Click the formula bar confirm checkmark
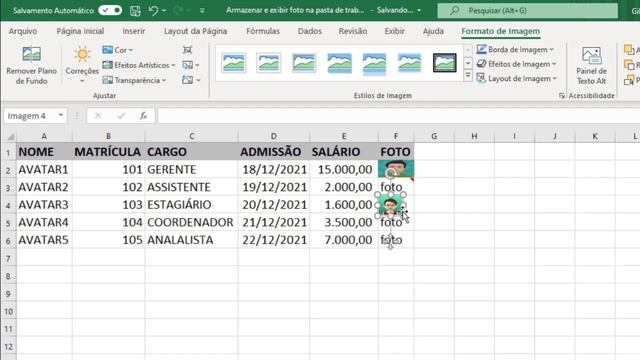Viewport: 640px width, 360px height. [x=121, y=116]
